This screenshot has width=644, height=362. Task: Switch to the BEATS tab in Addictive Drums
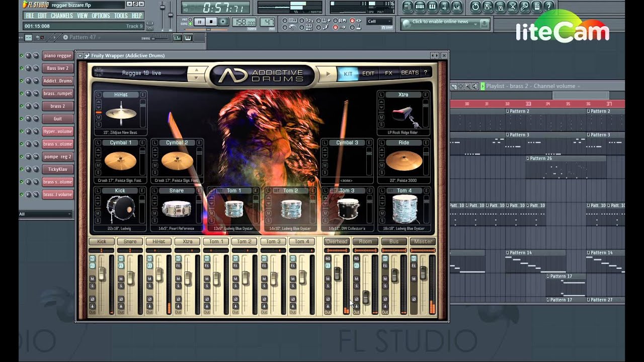(410, 73)
